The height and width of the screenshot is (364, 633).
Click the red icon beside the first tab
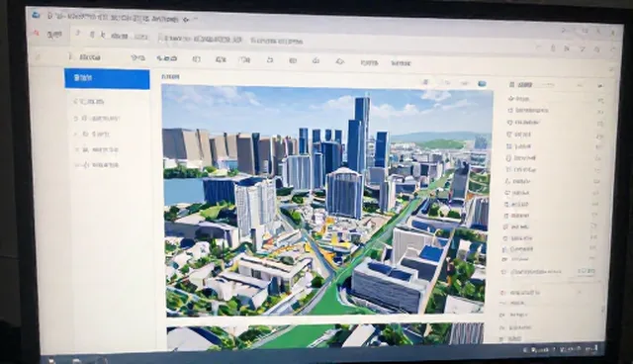click(36, 33)
